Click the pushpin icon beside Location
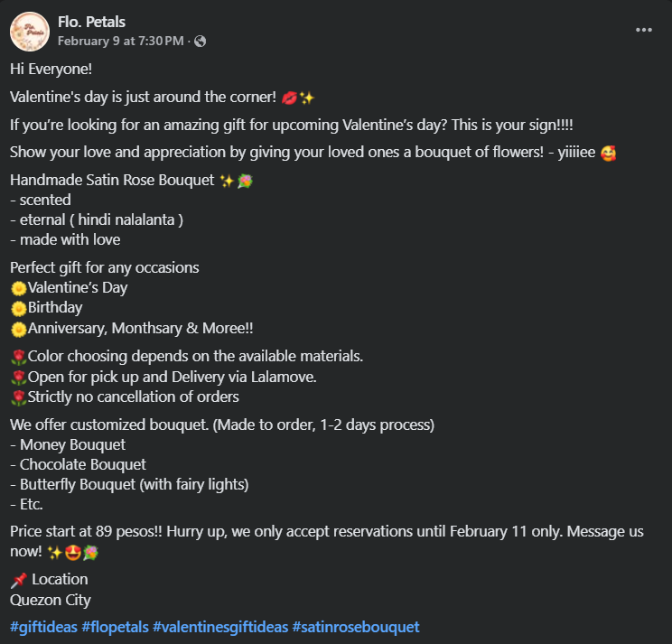This screenshot has width=672, height=644. coord(18,579)
